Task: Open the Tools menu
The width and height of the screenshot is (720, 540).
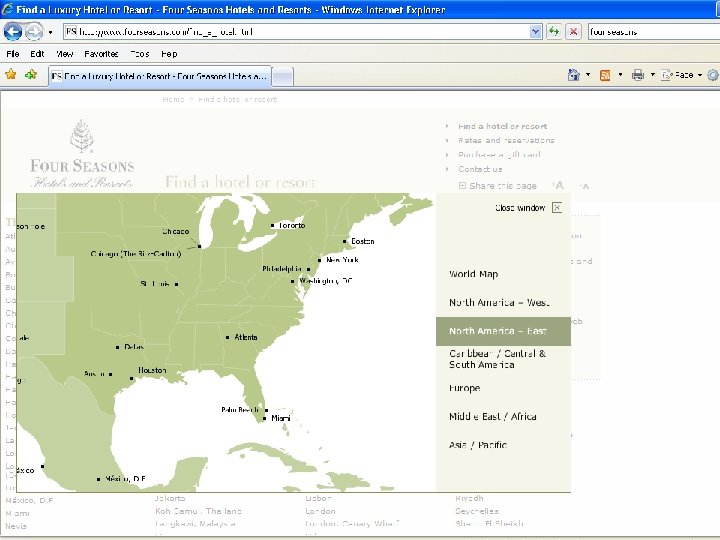Action: 140,54
